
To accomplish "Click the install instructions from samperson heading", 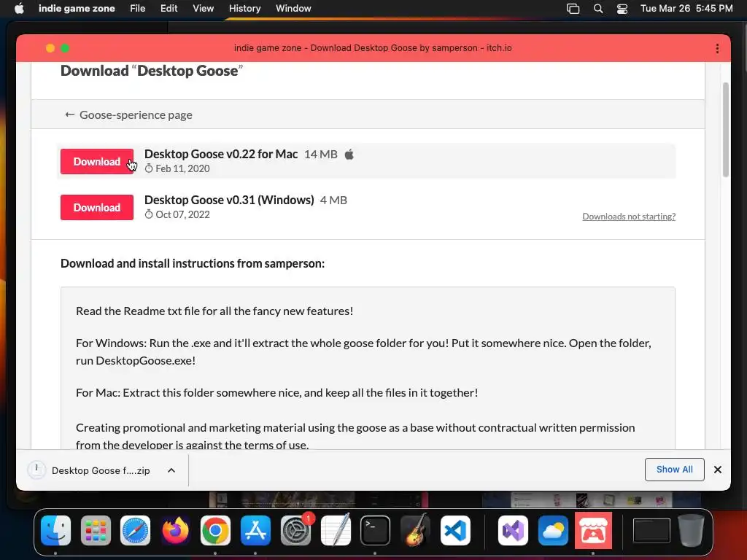I will [193, 263].
